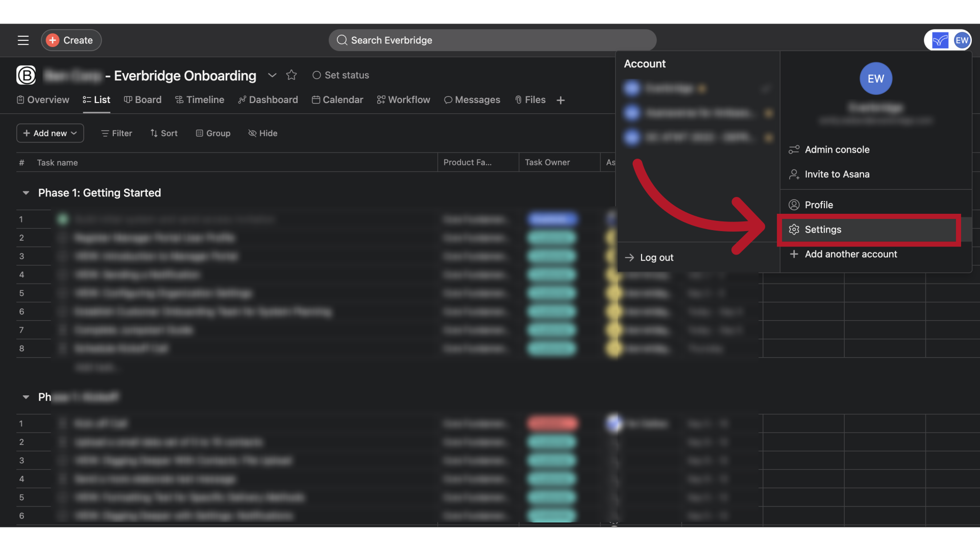Viewport: 980px width, 551px height.
Task: Click the Phase 1: Getting Started heading
Action: tap(100, 193)
